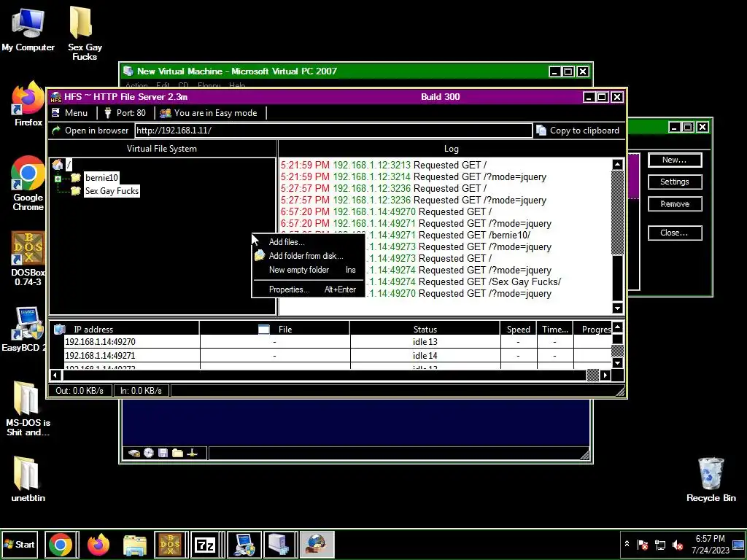Select connection row 192.168.1.14:49270
Screen dimensions: 747x560
(x=330, y=342)
